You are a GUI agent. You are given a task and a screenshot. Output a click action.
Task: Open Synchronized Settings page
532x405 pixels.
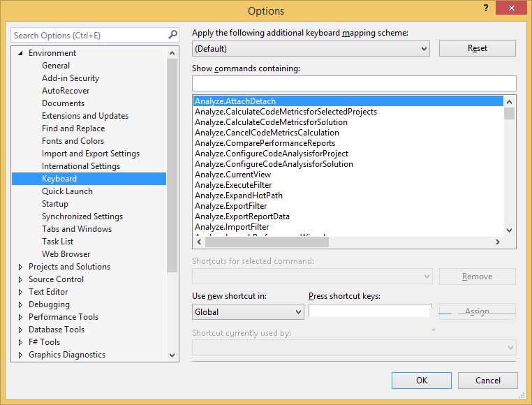tap(82, 216)
